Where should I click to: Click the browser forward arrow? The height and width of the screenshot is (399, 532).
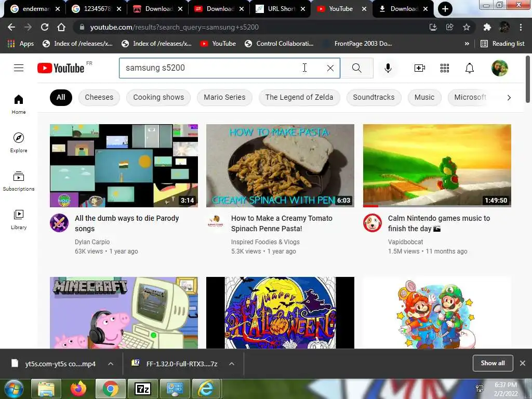pyautogui.click(x=28, y=27)
